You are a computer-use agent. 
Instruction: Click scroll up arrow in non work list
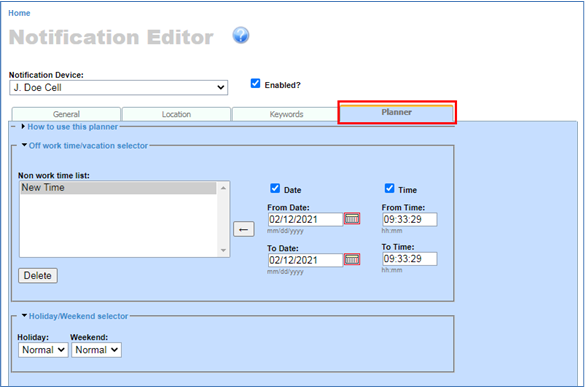[223, 188]
